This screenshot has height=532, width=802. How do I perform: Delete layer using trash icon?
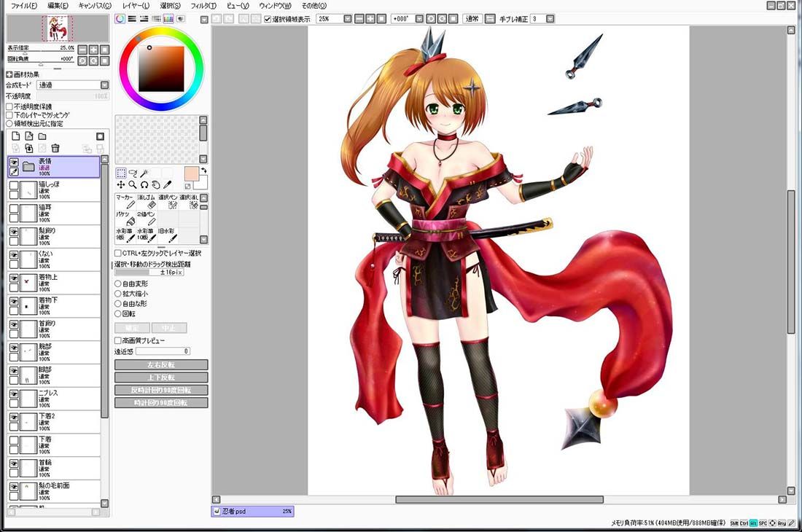(x=55, y=148)
